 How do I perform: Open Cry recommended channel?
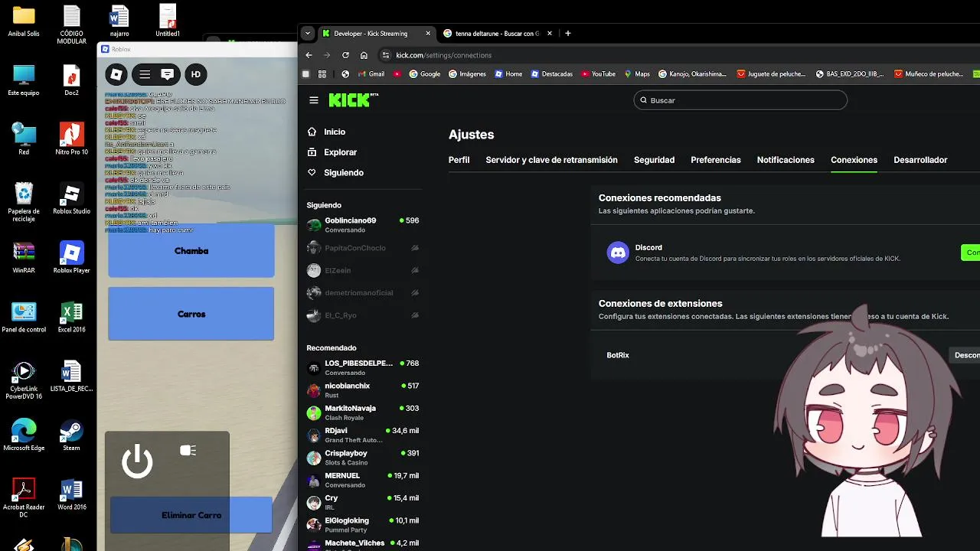[363, 503]
